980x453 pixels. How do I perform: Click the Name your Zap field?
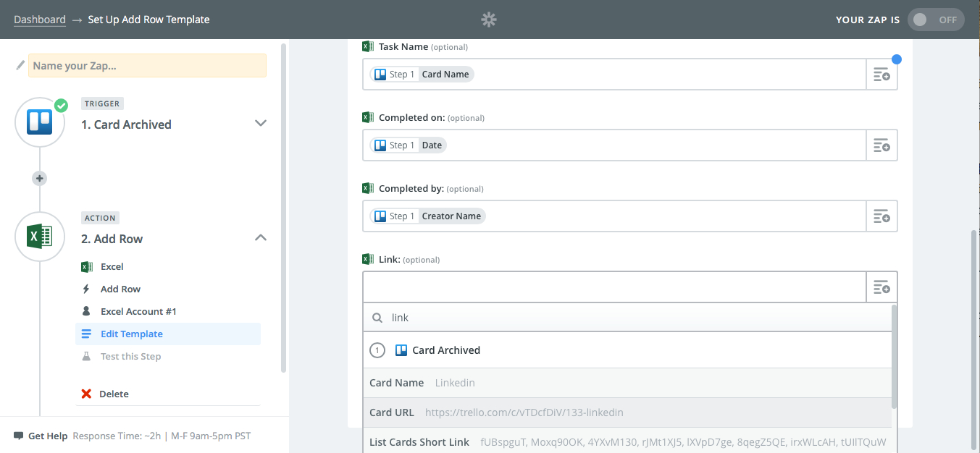147,66
